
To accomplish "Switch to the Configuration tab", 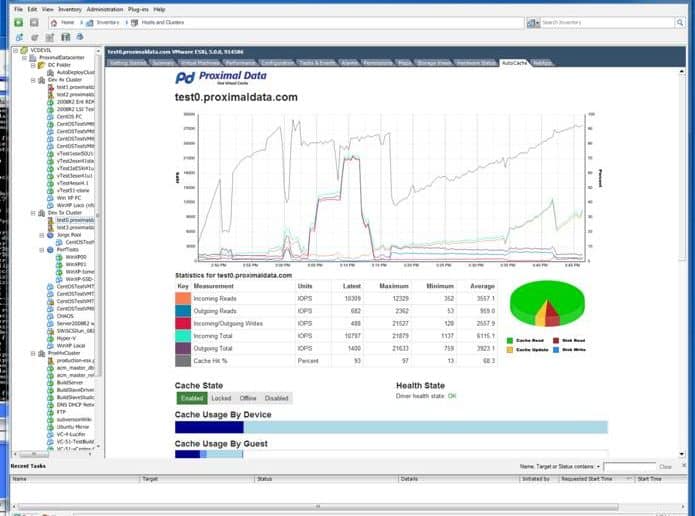I will [277, 63].
